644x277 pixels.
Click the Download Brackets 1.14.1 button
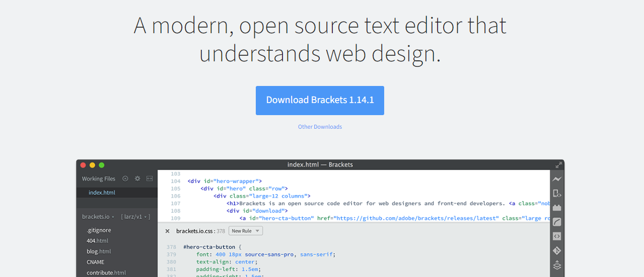pos(320,101)
